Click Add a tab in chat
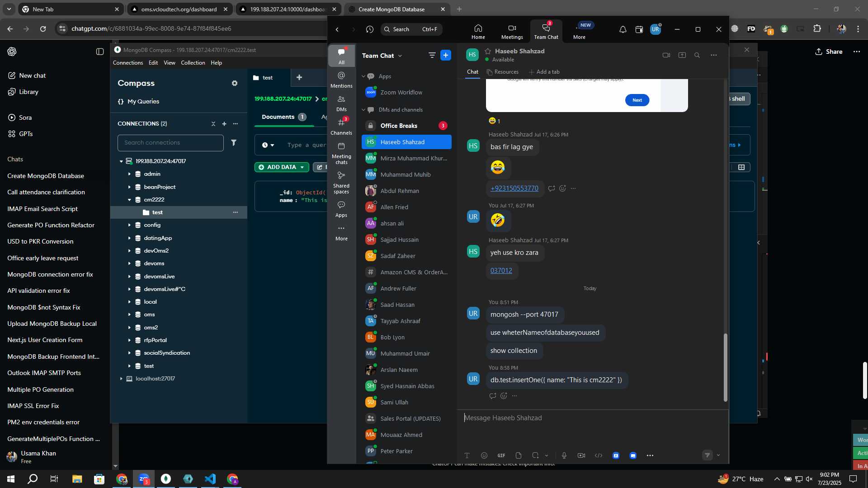 (x=544, y=72)
